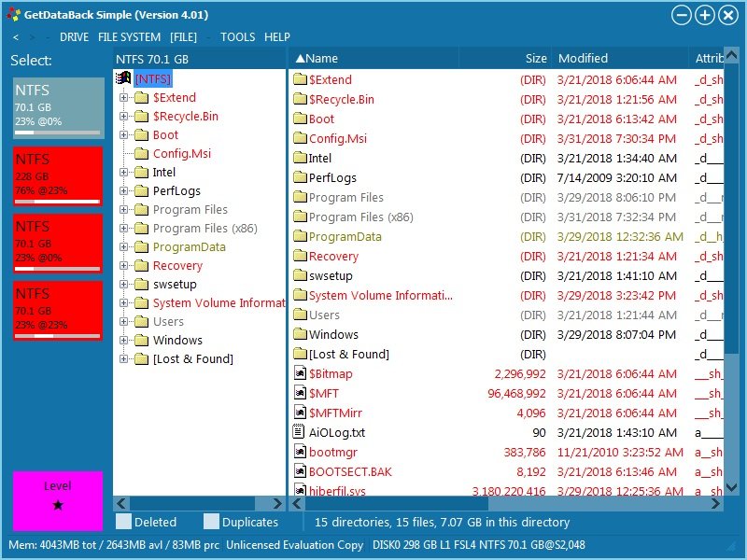Click the $MFTMirr file icon
Viewport: 747px width, 560px height.
(300, 413)
